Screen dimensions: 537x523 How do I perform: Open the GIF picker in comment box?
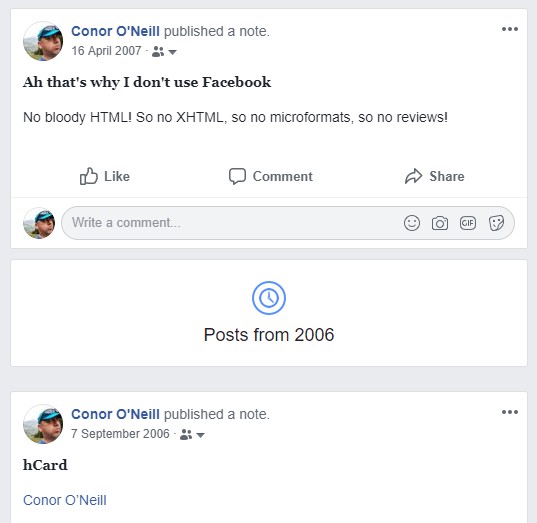click(468, 223)
